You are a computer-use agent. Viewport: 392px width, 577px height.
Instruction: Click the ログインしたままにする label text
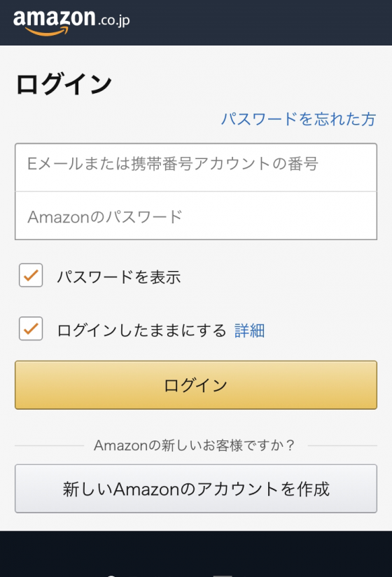tap(141, 330)
